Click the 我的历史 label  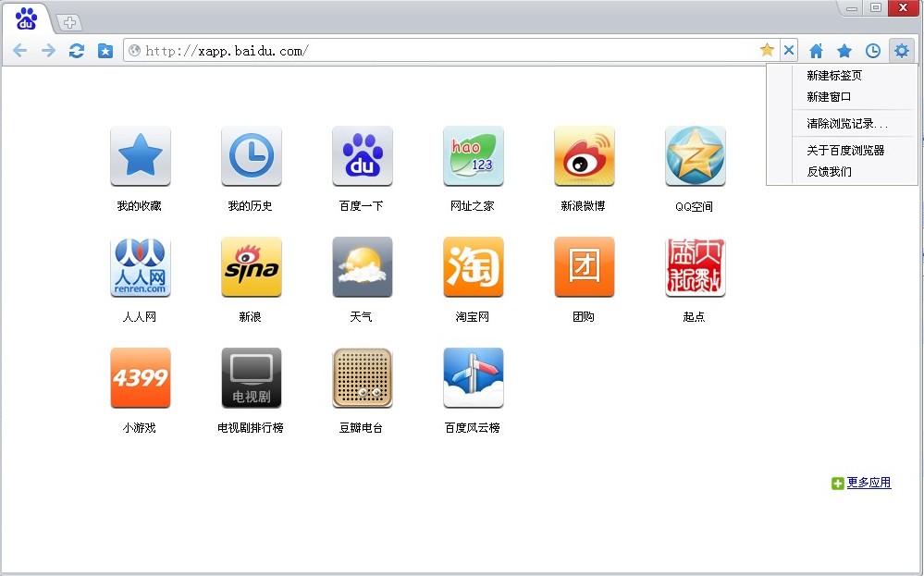click(x=251, y=205)
